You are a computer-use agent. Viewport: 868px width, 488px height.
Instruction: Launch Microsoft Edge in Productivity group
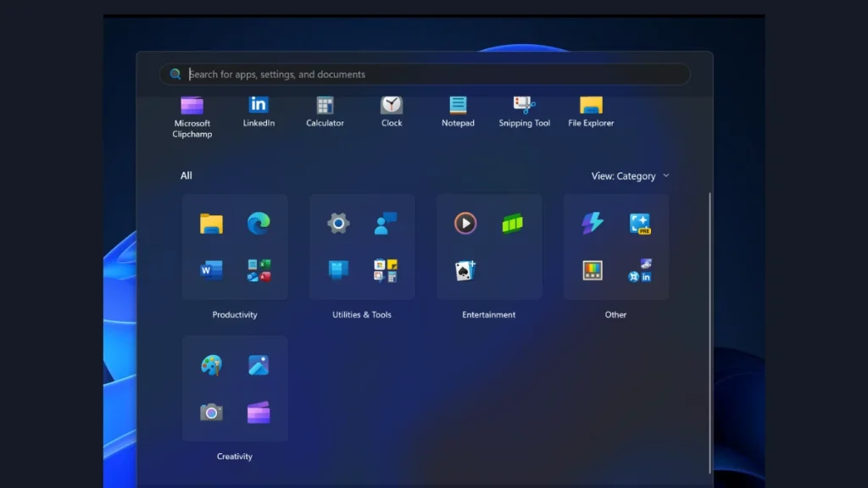coord(259,224)
